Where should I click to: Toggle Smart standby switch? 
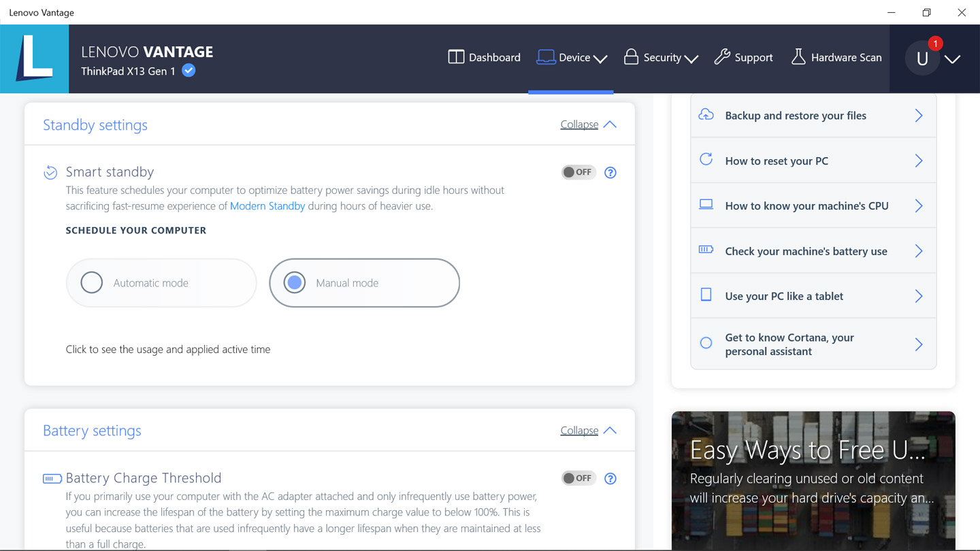pos(578,172)
